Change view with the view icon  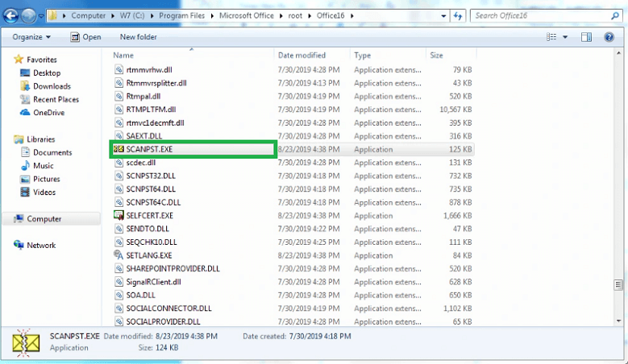click(551, 37)
